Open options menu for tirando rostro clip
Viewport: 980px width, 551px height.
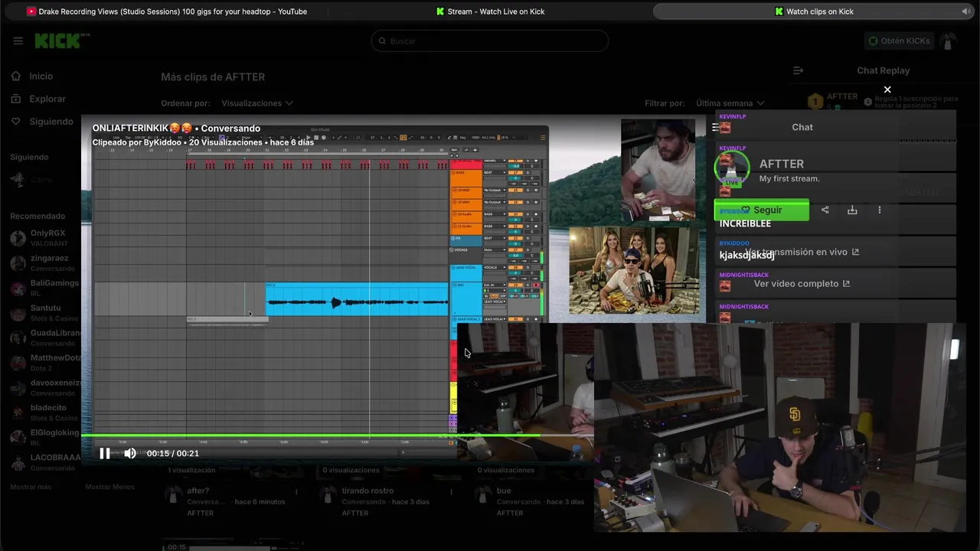pos(451,491)
